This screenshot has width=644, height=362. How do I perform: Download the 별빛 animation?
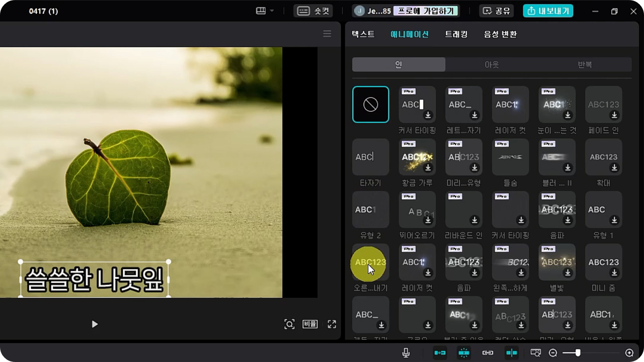[568, 273]
